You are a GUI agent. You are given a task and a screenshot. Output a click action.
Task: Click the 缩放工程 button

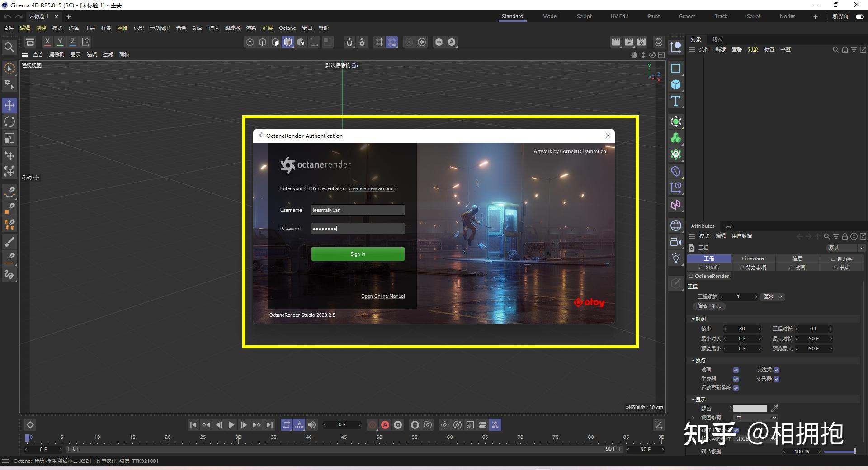pos(709,306)
